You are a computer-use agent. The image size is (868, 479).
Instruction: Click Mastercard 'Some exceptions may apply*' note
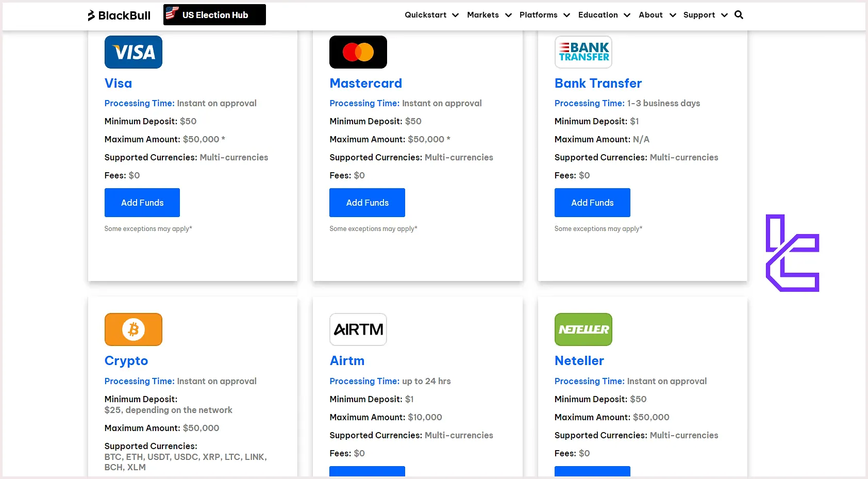tap(373, 229)
